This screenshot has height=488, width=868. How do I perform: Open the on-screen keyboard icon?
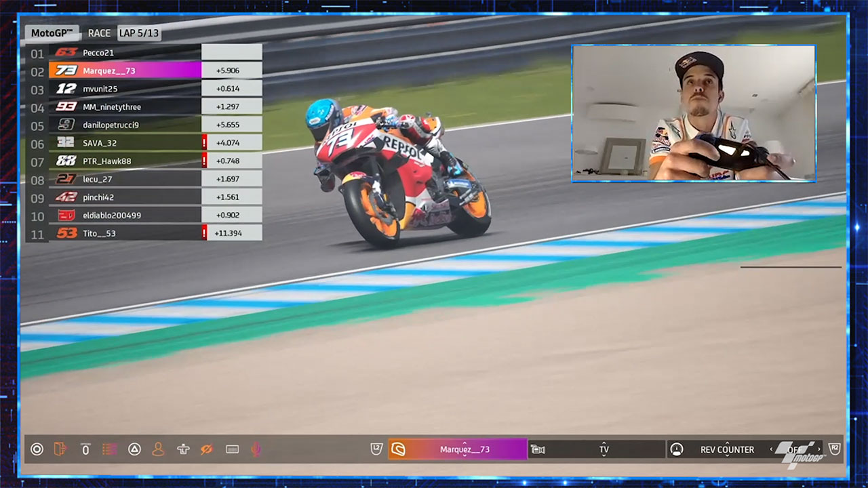click(x=232, y=449)
